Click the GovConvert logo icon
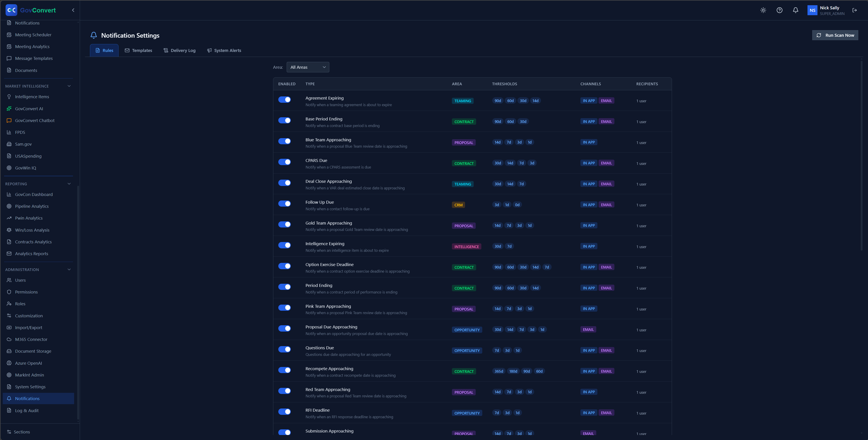 (12, 10)
